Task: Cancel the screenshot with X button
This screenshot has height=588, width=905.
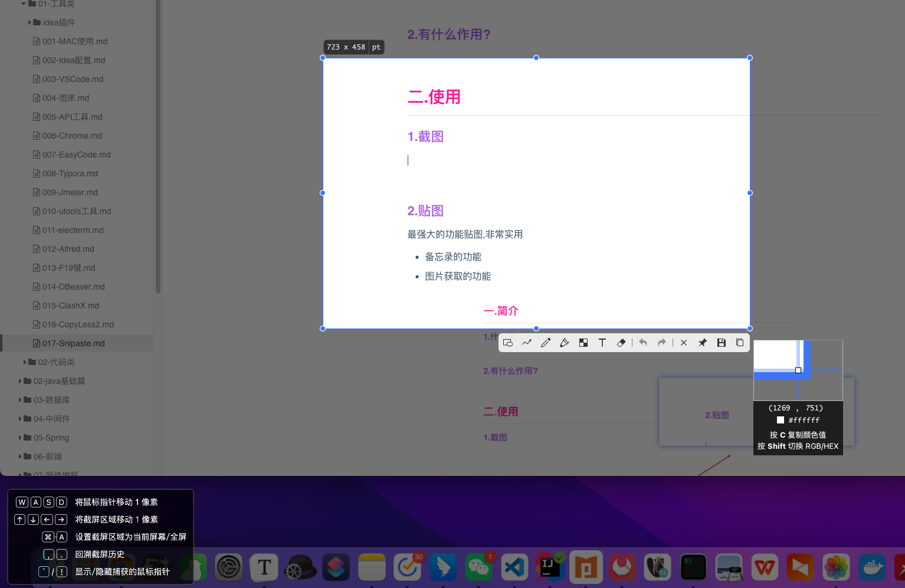Action: tap(684, 343)
